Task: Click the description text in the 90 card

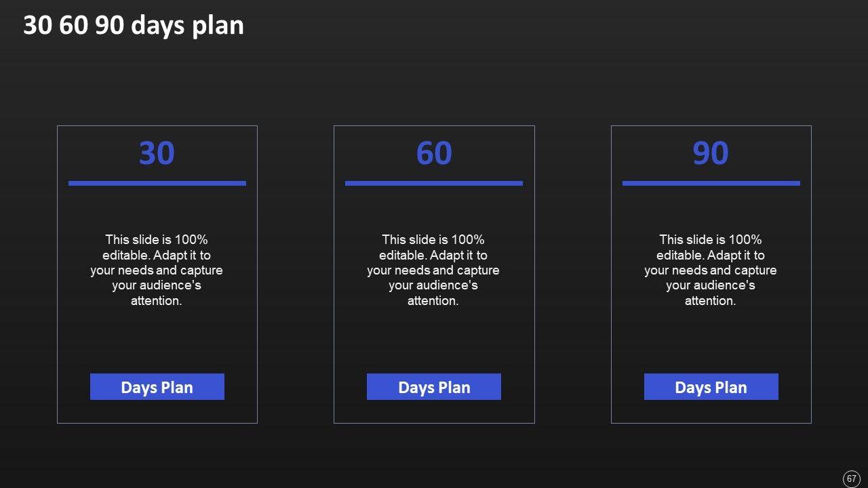Action: click(710, 270)
